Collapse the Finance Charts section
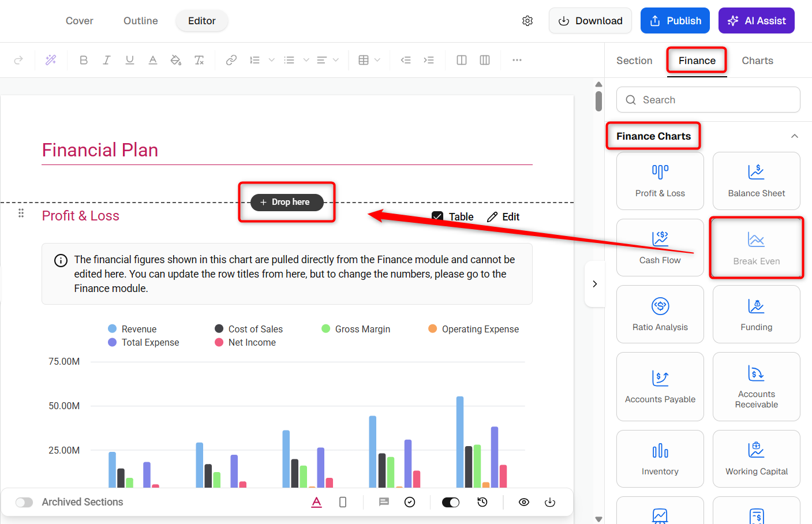 (x=795, y=136)
